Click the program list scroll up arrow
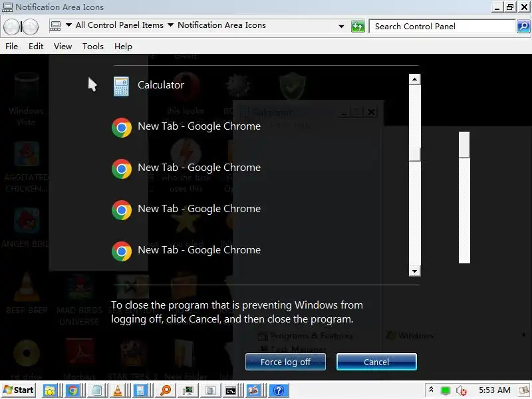 414,79
